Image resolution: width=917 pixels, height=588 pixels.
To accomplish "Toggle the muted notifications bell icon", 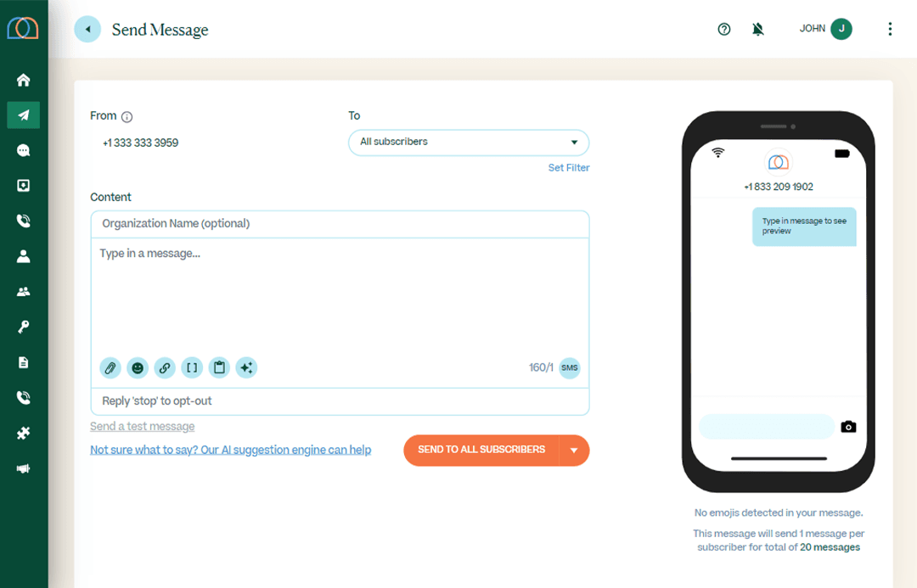I will click(758, 29).
